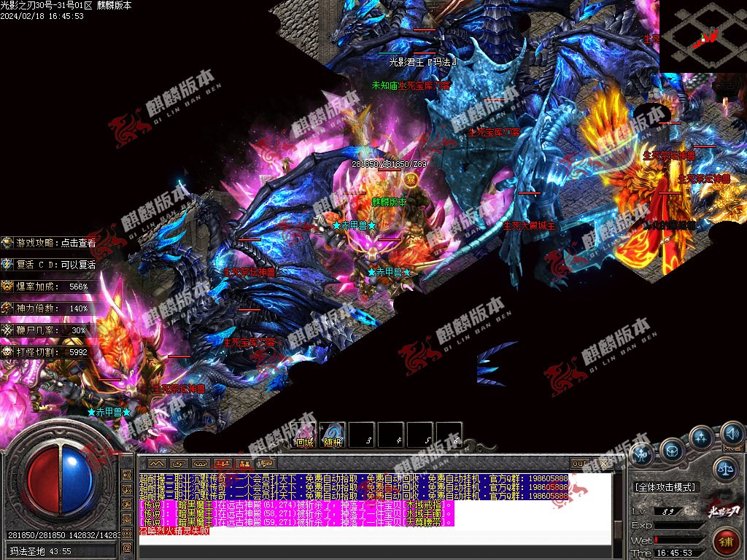The width and height of the screenshot is (747, 560).
Task: Click the second chat toolbar swirl button
Action: 179,463
